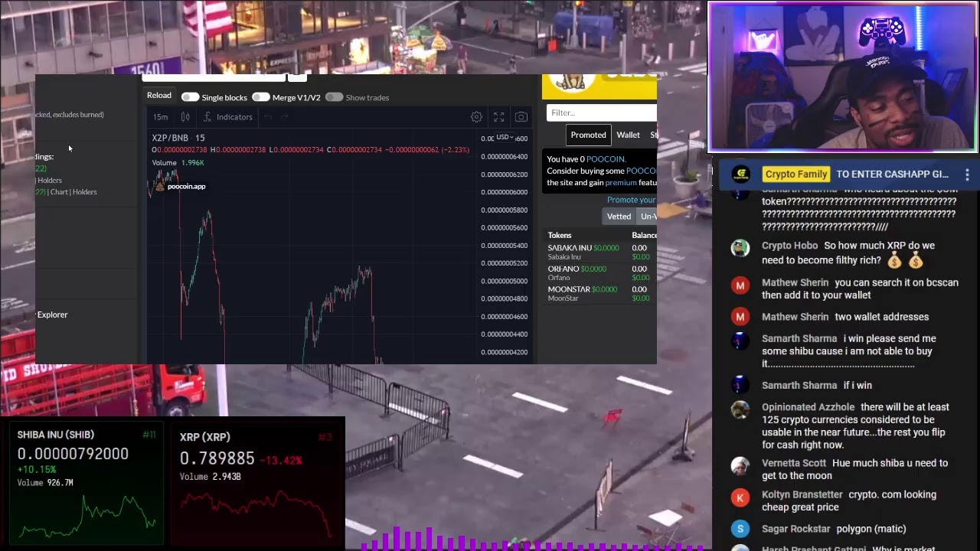The width and height of the screenshot is (980, 551).
Task: Click Vernetta Scott's username in chat
Action: coord(794,463)
